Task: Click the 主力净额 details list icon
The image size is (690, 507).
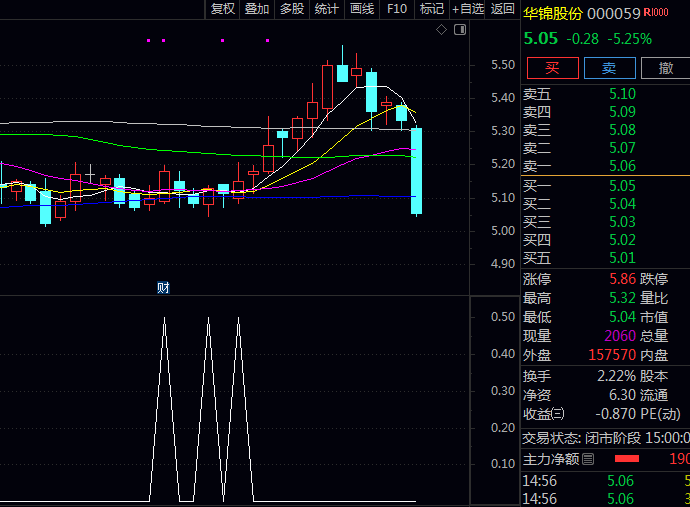Action: pos(588,459)
